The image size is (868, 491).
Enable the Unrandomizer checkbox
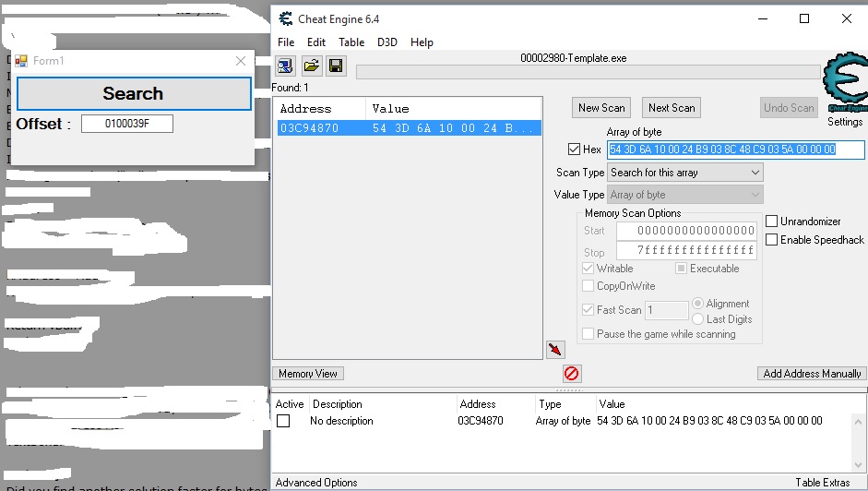point(772,222)
